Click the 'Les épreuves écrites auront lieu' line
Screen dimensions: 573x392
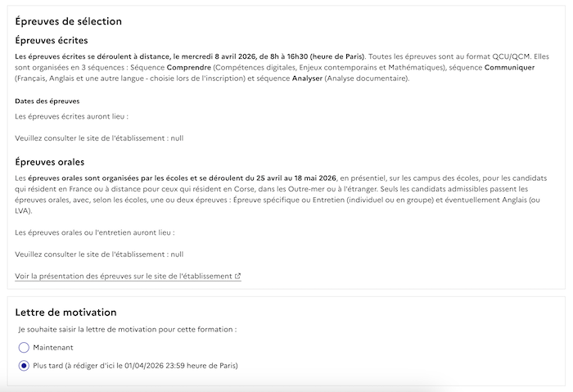click(72, 117)
